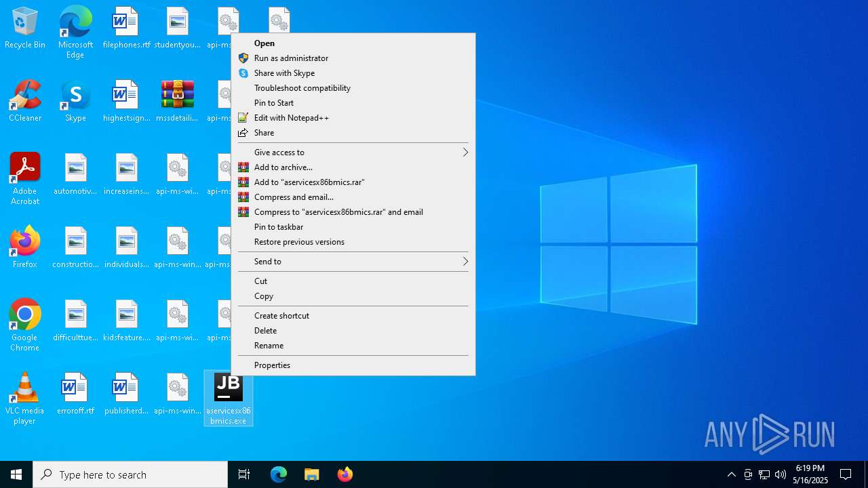Show hidden system tray icons chevron
Image resolution: width=868 pixels, height=488 pixels.
(x=732, y=474)
